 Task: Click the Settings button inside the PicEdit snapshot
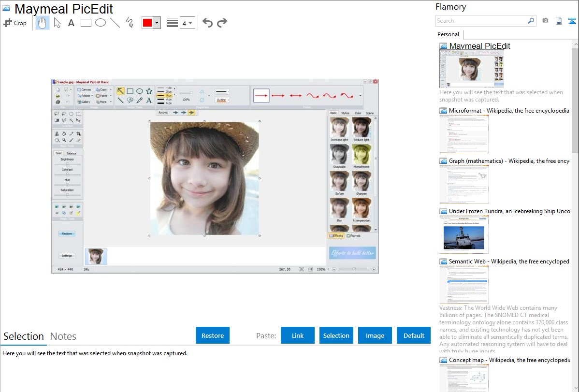coord(67,256)
